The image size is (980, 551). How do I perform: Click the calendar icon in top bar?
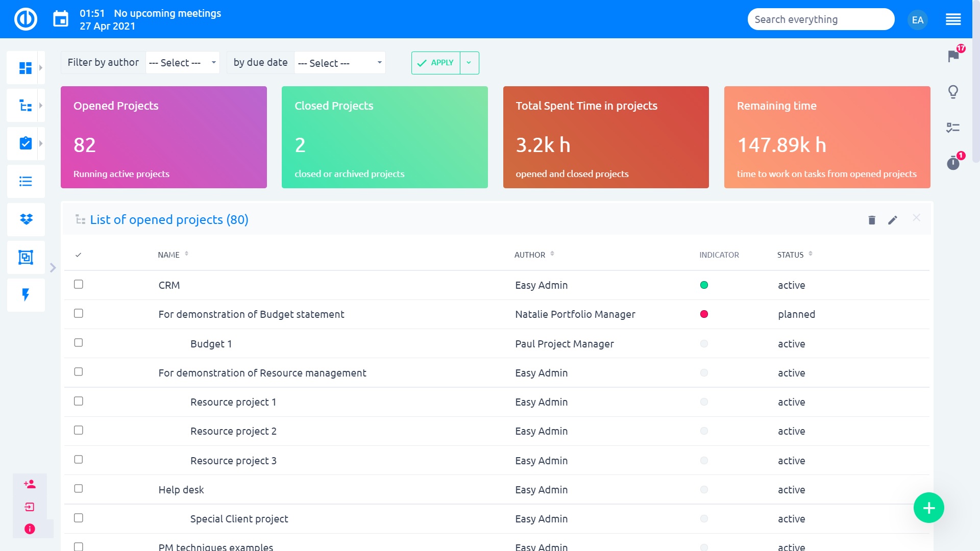(61, 18)
